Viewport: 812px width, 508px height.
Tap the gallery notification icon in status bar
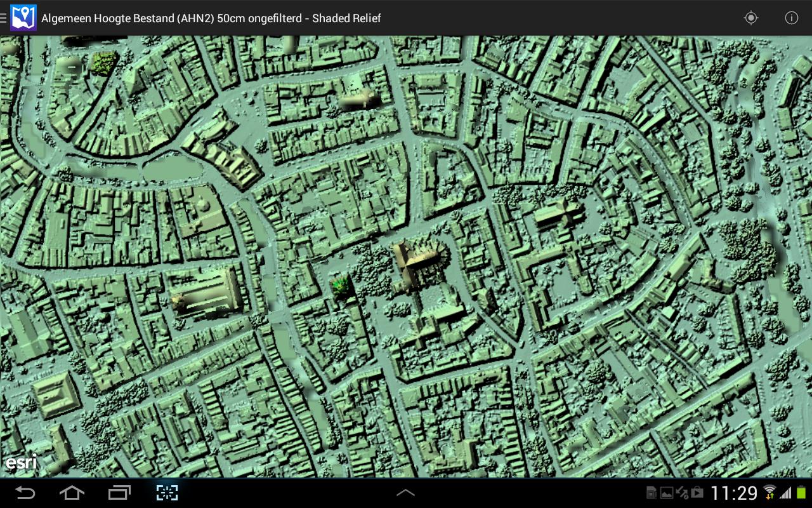[x=667, y=493]
